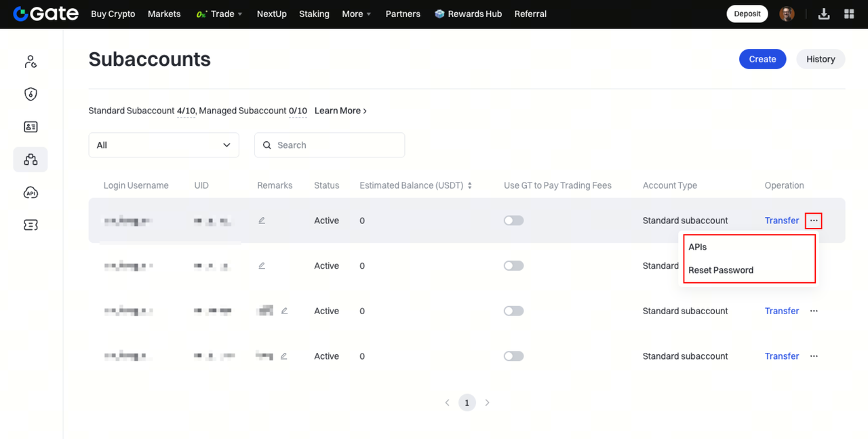
Task: Choose Reset Password in the popup menu
Action: 720,270
